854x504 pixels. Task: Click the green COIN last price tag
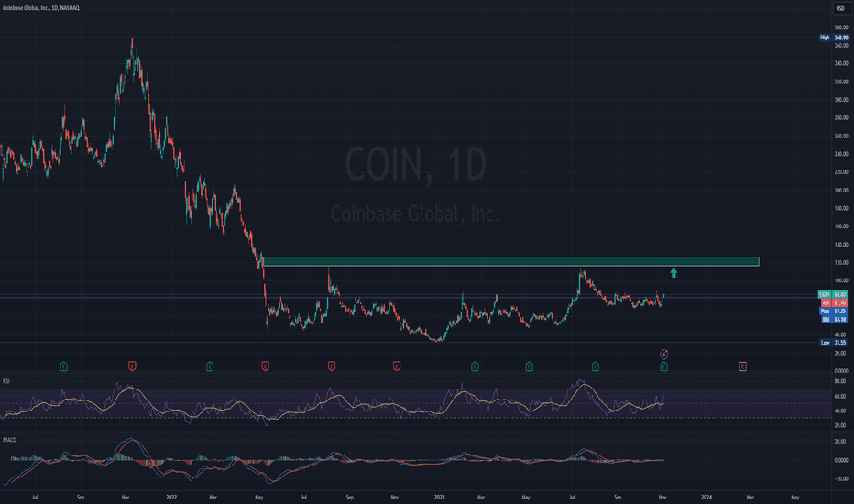pyautogui.click(x=833, y=295)
